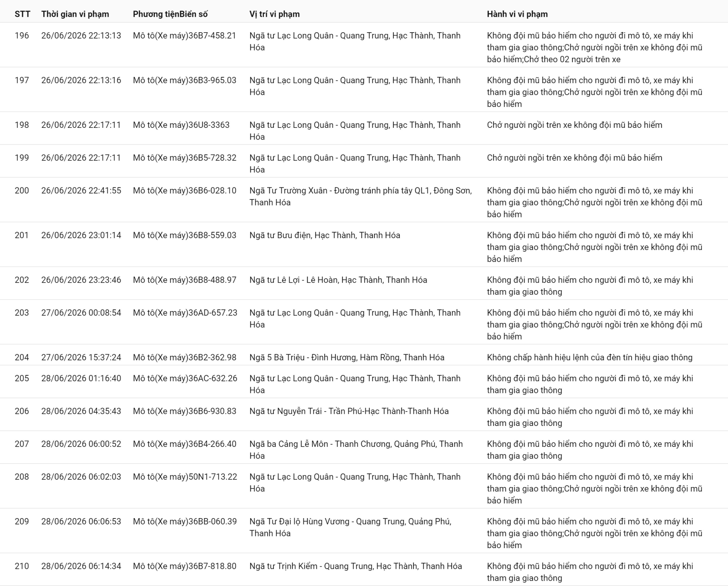Click Ngã tư Bưu điện location in row 201

pyautogui.click(x=325, y=235)
